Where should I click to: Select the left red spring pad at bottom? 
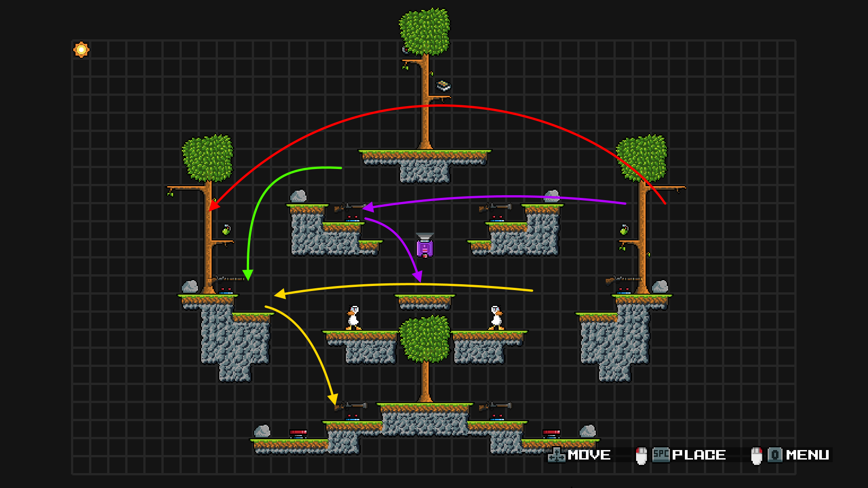coord(298,434)
